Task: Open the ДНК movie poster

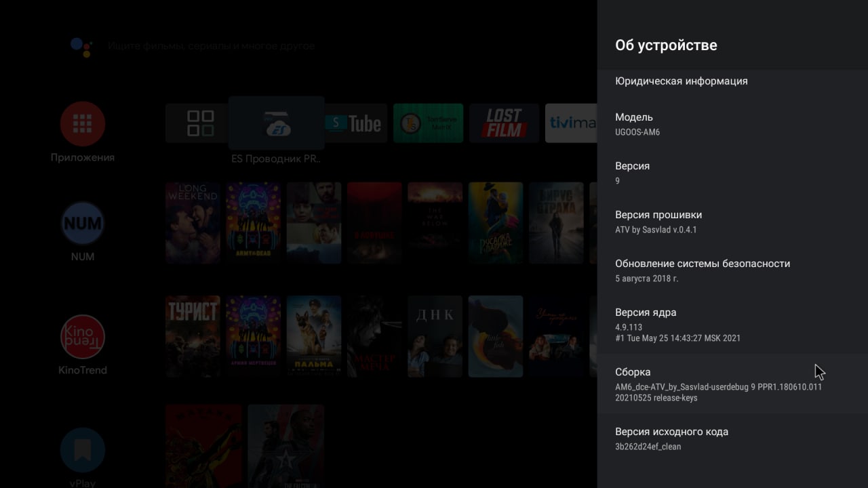Action: click(435, 336)
